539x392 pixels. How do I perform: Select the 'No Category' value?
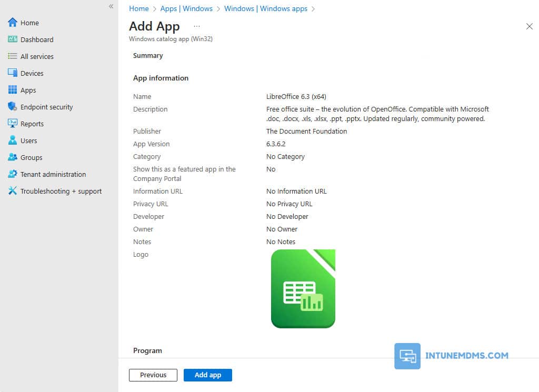click(285, 157)
